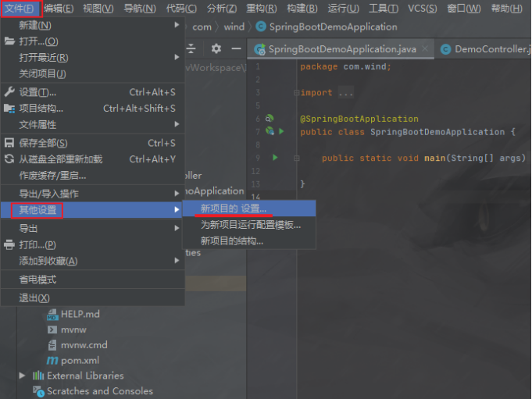Open the 帮助(H) menu
Viewport: 532px width, 399px height.
click(x=507, y=8)
